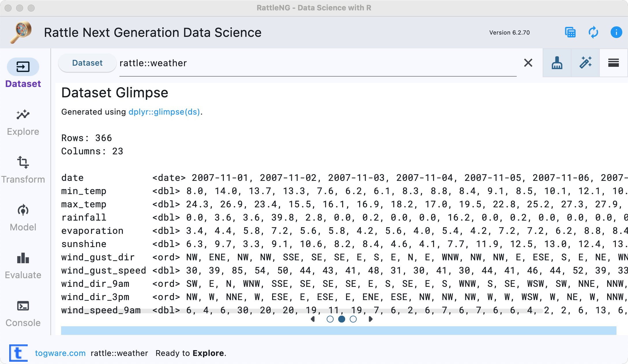Click the dataset cleanse brush icon
Image resolution: width=628 pixels, height=364 pixels.
pyautogui.click(x=557, y=63)
